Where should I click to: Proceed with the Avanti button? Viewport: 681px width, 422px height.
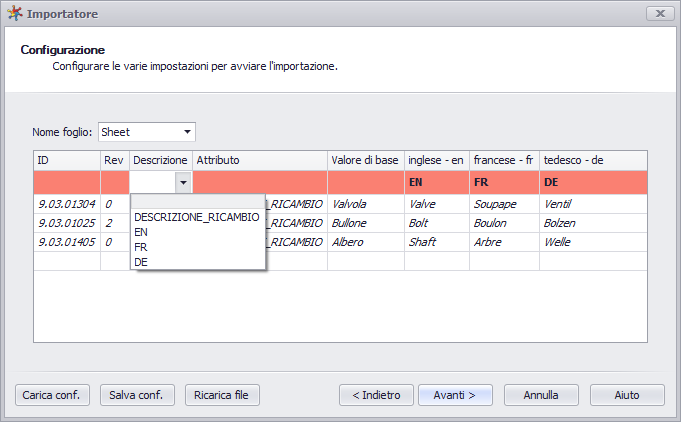pyautogui.click(x=455, y=395)
